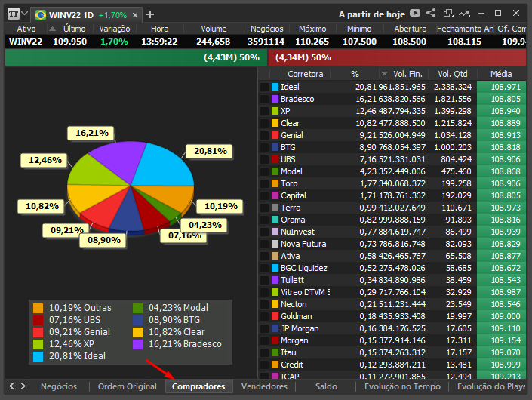532x400 pixels.
Task: Sort by Volume column header
Action: point(214,29)
